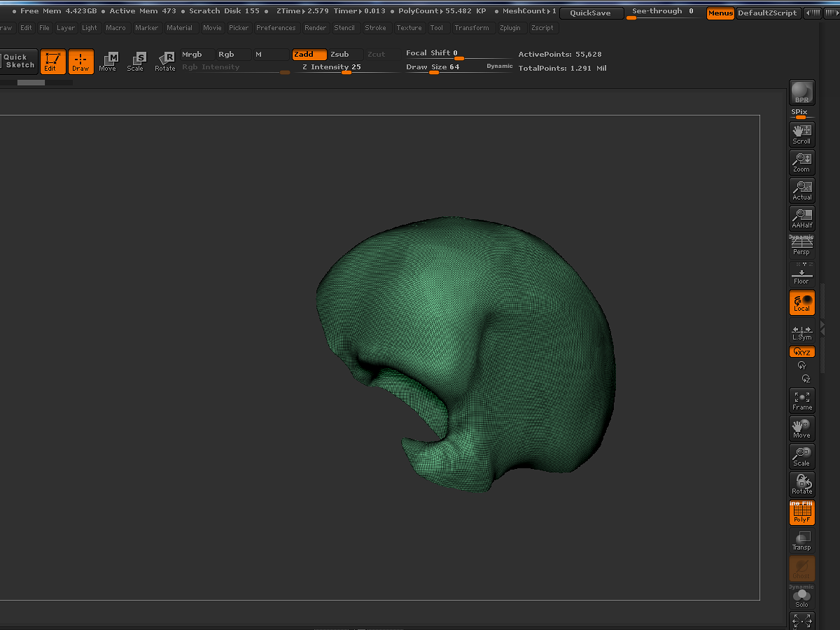Click the Zoom document icon

coord(801,162)
